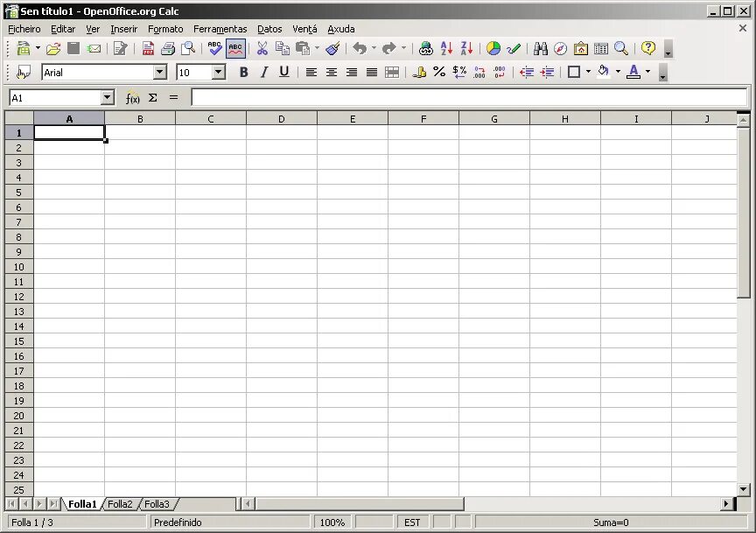The width and height of the screenshot is (756, 533).
Task: Click the Print file directly icon
Action: pyautogui.click(x=168, y=48)
